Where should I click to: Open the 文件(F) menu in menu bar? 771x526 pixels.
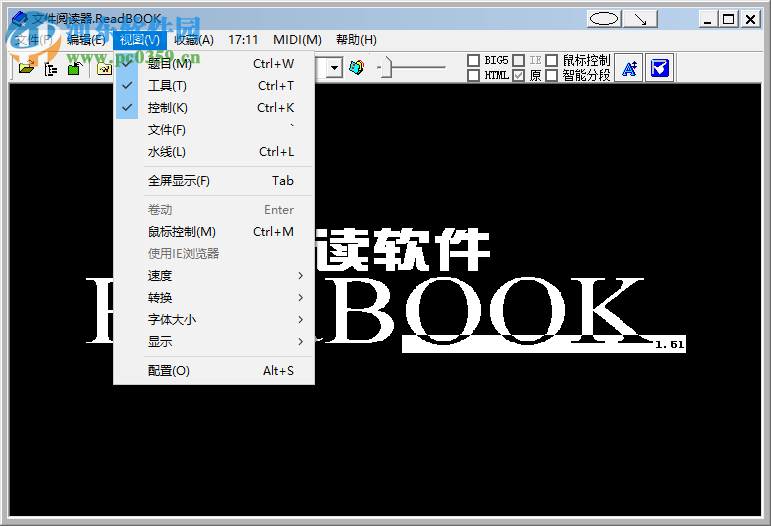pos(34,40)
